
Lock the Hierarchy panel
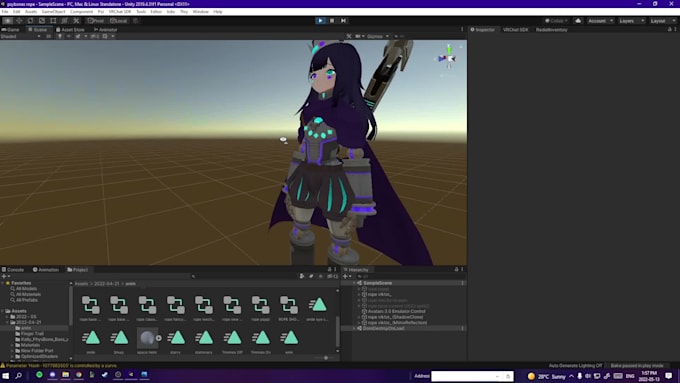pyautogui.click(x=456, y=269)
